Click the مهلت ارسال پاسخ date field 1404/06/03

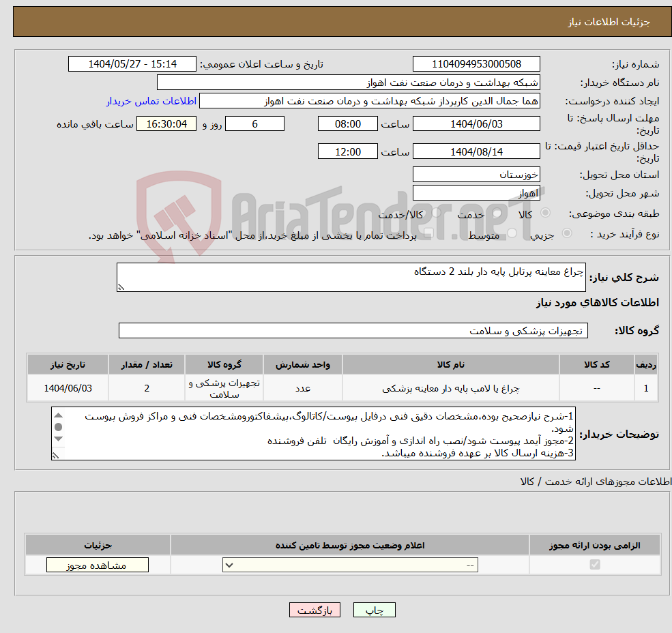pyautogui.click(x=476, y=123)
